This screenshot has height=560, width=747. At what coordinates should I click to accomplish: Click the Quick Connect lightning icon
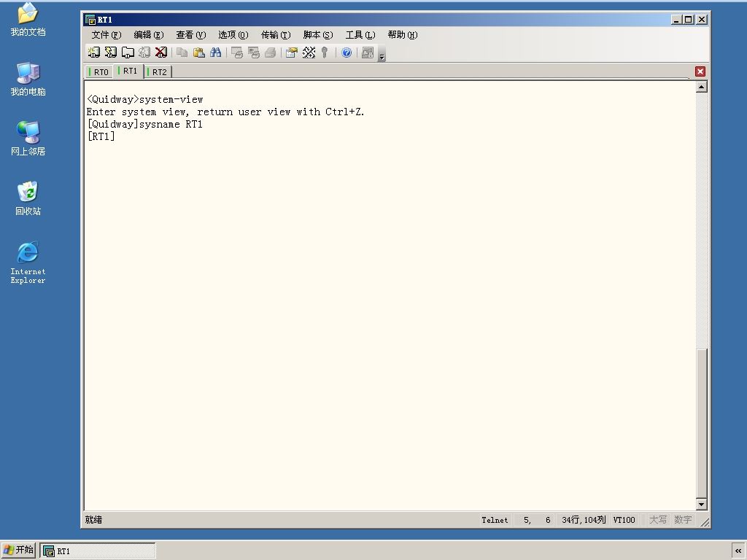(x=111, y=52)
